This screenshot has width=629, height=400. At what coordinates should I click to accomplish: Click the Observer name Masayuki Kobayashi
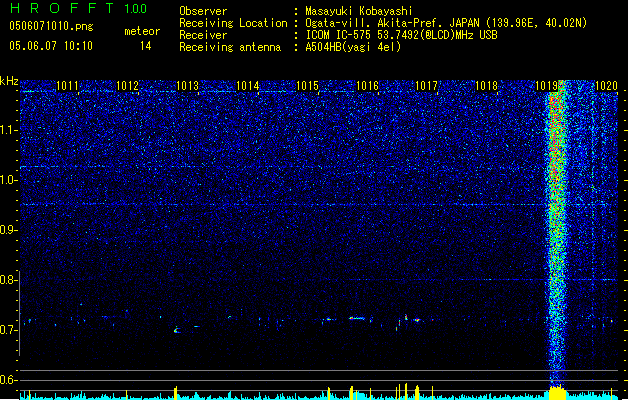point(359,11)
